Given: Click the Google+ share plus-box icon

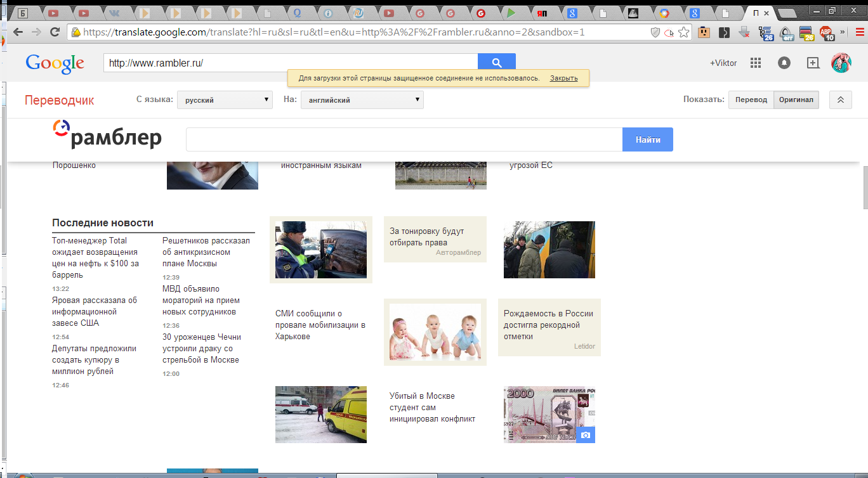Looking at the screenshot, I should [x=813, y=63].
